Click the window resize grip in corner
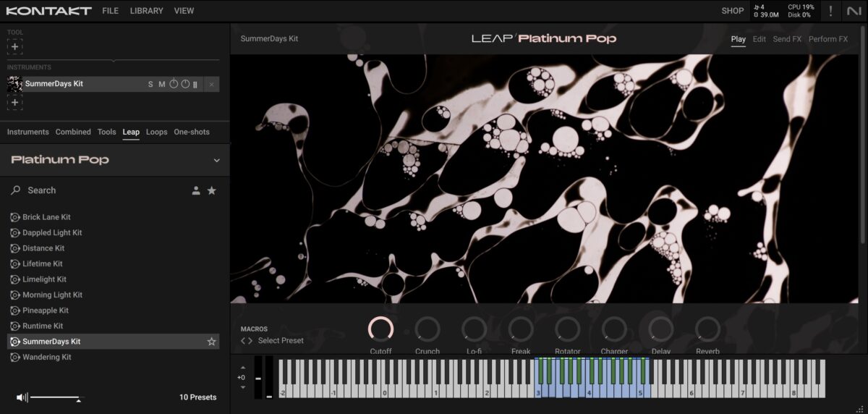Screen dimensions: 868x414 [x=861, y=407]
